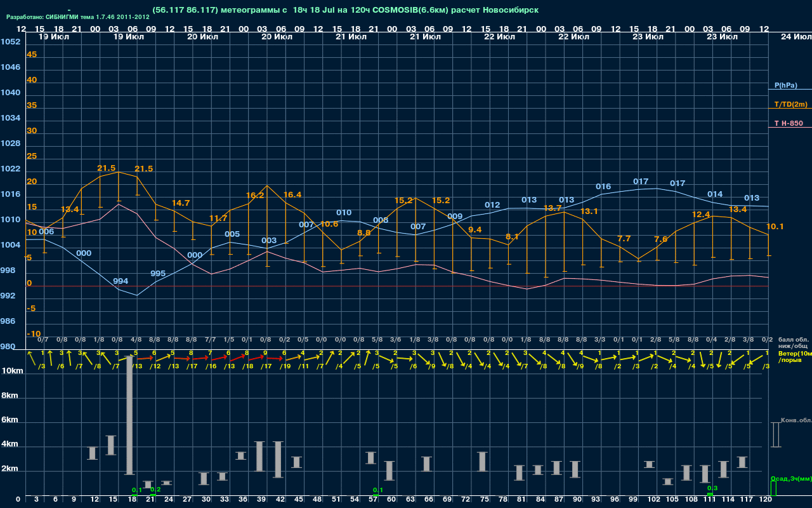
Task: Click the -10 temperature axis label
Action: click(34, 334)
